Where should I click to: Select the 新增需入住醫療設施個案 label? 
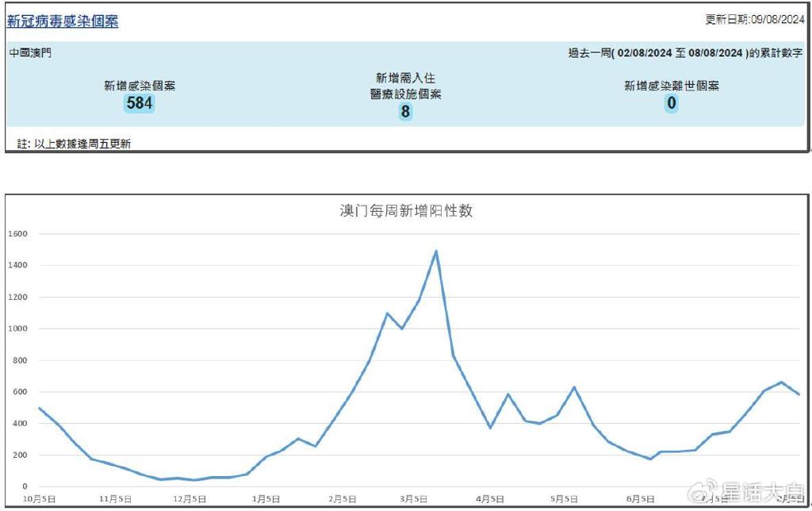pos(404,86)
